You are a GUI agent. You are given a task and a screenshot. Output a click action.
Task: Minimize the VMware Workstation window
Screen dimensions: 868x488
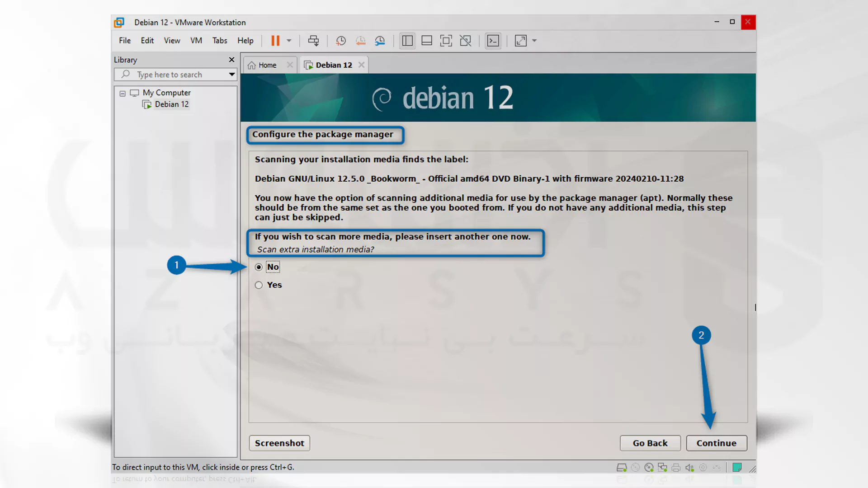pyautogui.click(x=717, y=22)
